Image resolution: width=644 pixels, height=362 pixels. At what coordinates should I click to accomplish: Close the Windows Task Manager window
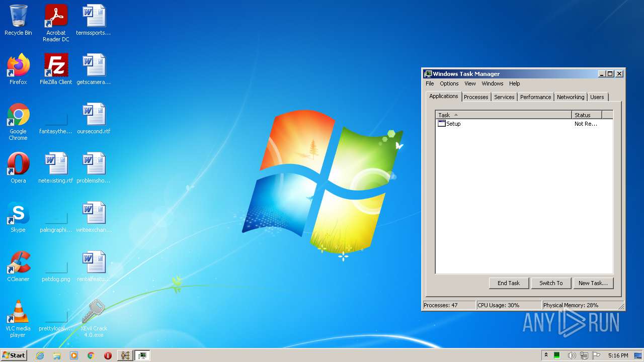point(619,74)
